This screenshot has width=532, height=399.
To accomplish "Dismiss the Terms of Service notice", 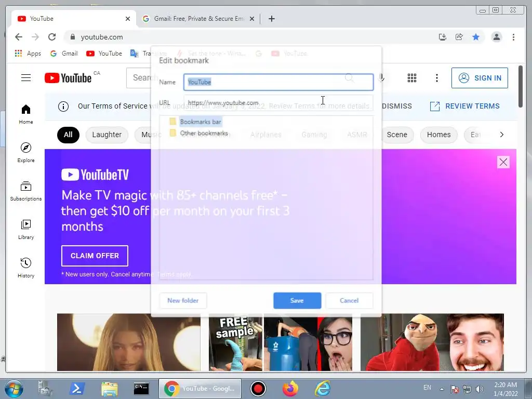I will click(x=396, y=106).
